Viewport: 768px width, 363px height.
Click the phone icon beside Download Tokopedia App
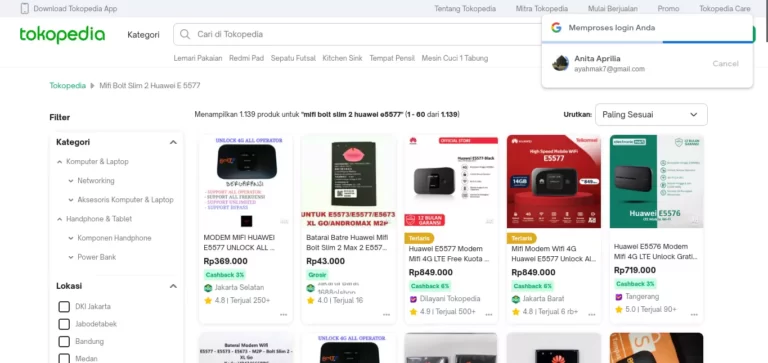pos(24,8)
